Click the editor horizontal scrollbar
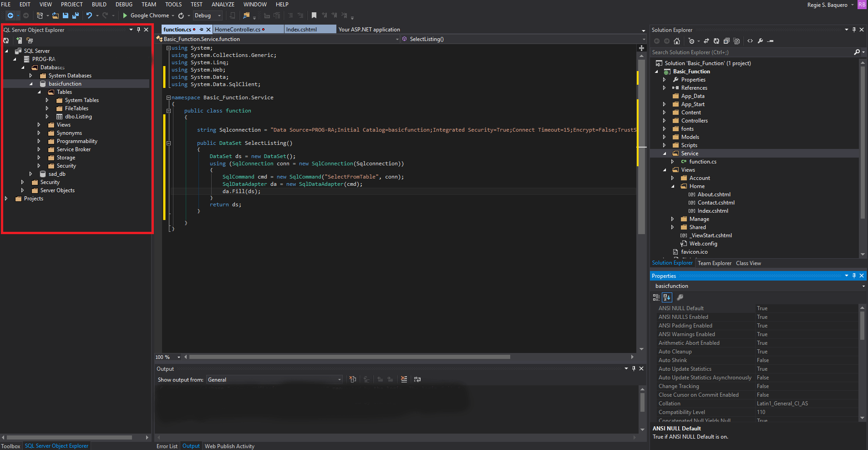Screen dimensions: 868x450 tap(350, 357)
